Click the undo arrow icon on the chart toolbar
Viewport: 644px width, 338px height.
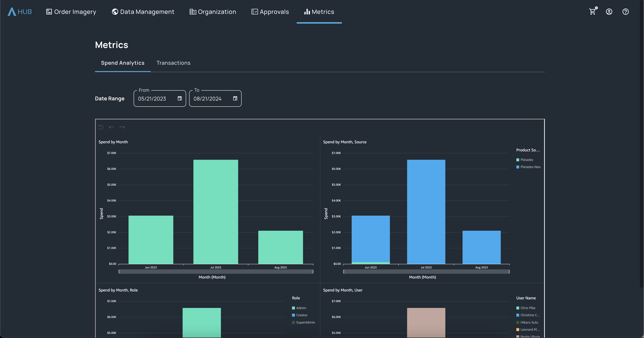pos(112,127)
